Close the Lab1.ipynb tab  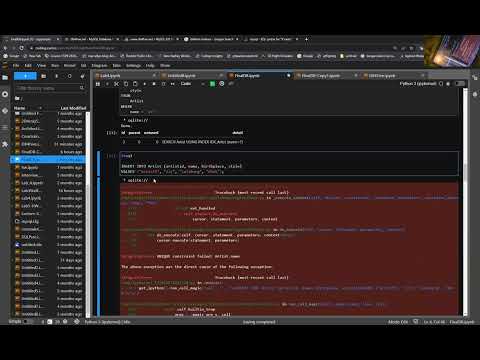pyautogui.click(x=154, y=76)
